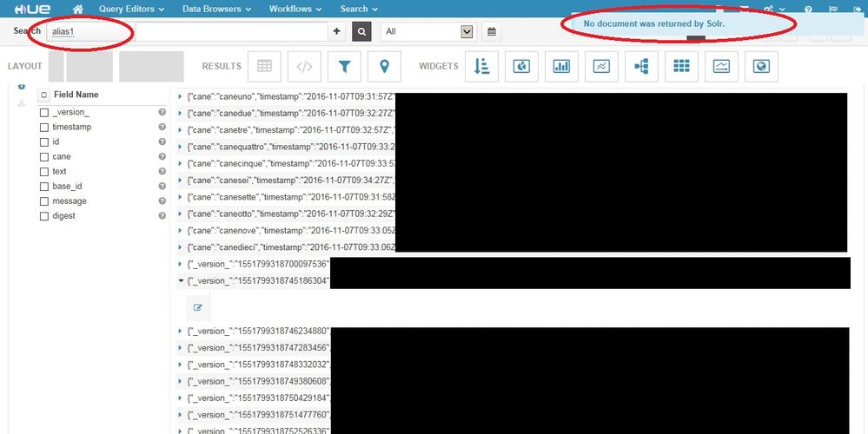The image size is (868, 434).
Task: Toggle all fields via Field Name checkbox
Action: (x=44, y=95)
